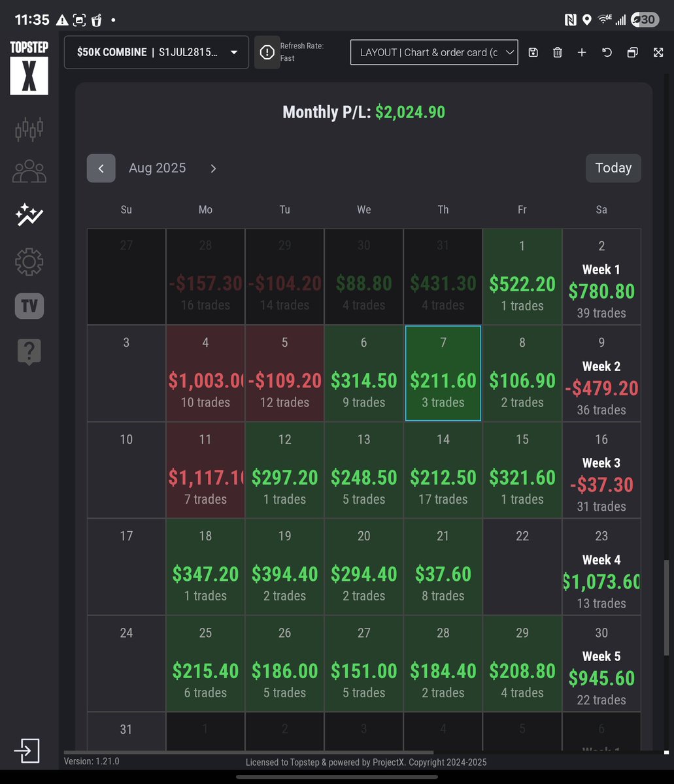The height and width of the screenshot is (784, 674).
Task: Open help with the question mark icon
Action: tap(29, 351)
